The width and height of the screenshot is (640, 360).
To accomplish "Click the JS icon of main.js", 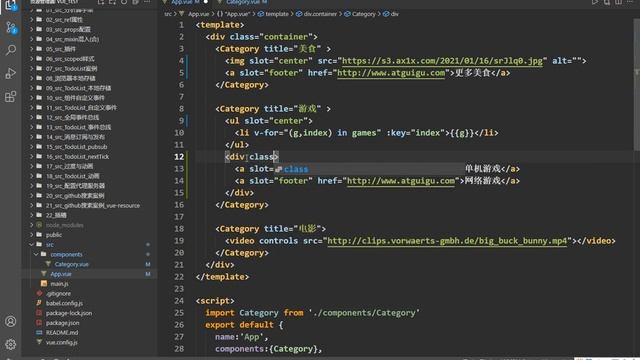I will pyautogui.click(x=44, y=284).
